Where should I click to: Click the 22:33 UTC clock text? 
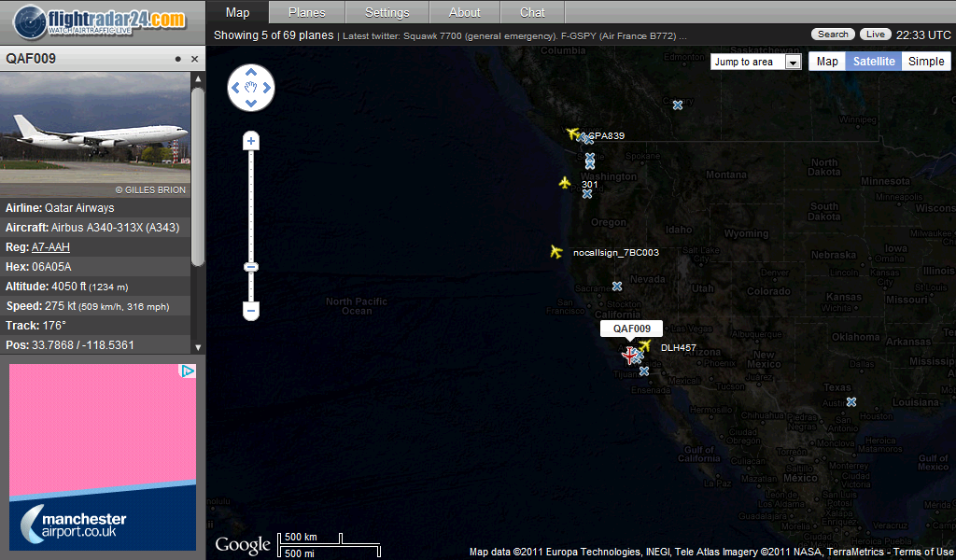click(x=923, y=35)
